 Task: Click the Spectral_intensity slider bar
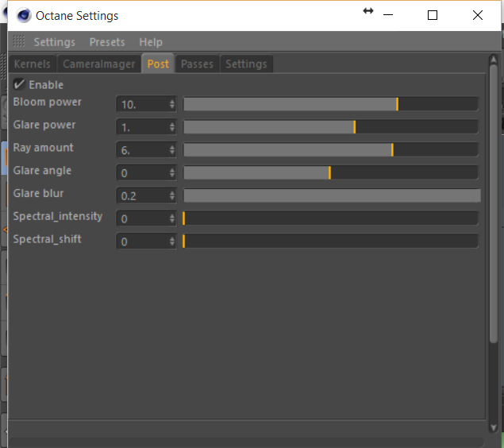(x=331, y=218)
